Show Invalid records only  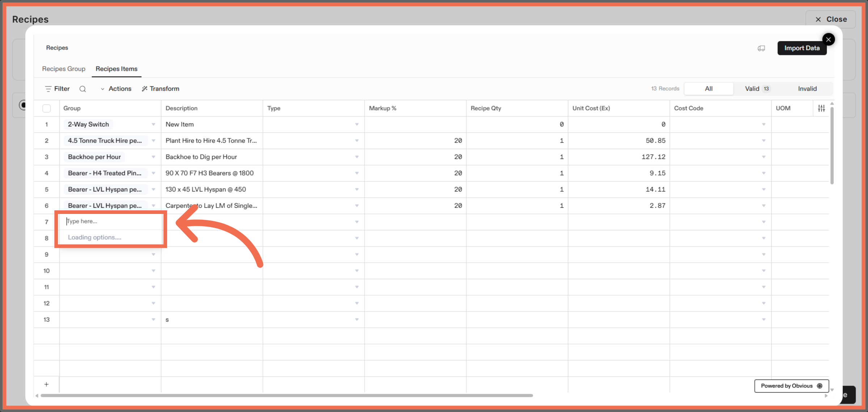click(x=807, y=89)
